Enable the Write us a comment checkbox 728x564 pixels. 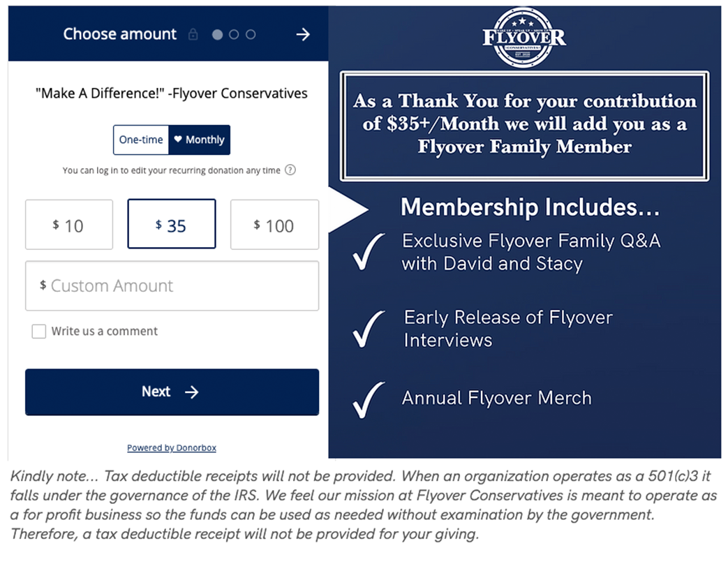coord(39,332)
